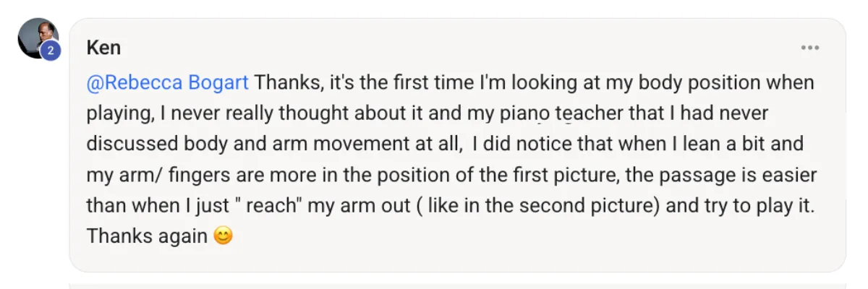Open the three-dot comment options menu
868x289 pixels.
pos(809,48)
